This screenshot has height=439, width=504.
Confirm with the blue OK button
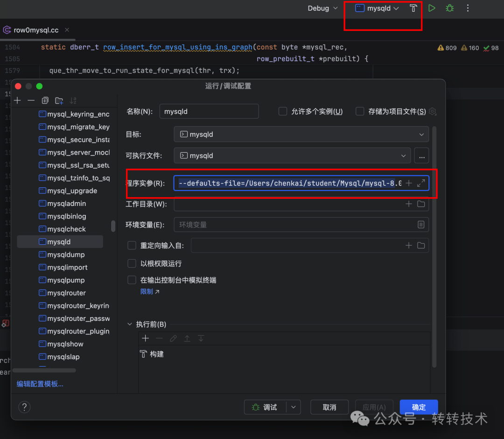click(419, 407)
